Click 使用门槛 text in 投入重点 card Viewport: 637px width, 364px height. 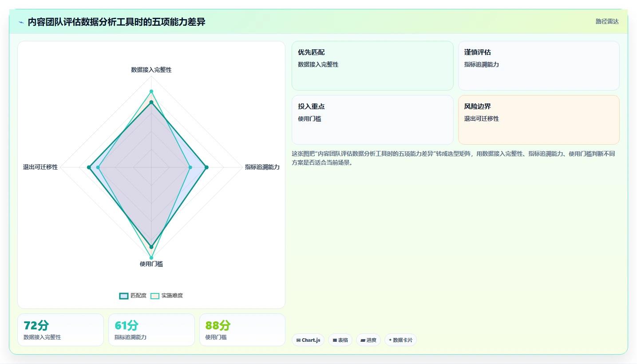point(310,119)
